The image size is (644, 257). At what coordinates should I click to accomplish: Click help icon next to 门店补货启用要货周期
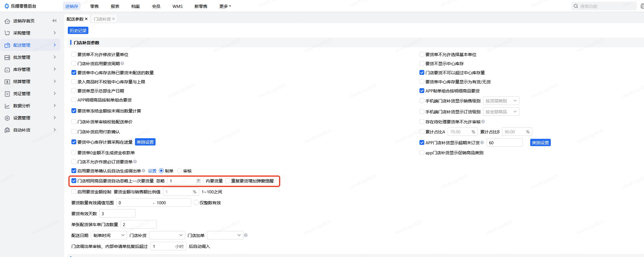(x=122, y=63)
